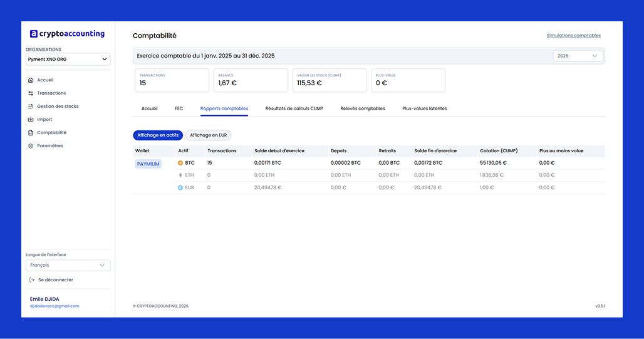This screenshot has width=644, height=339.
Task: Click the 1,00 € EUR quotation cell
Action: pos(487,188)
